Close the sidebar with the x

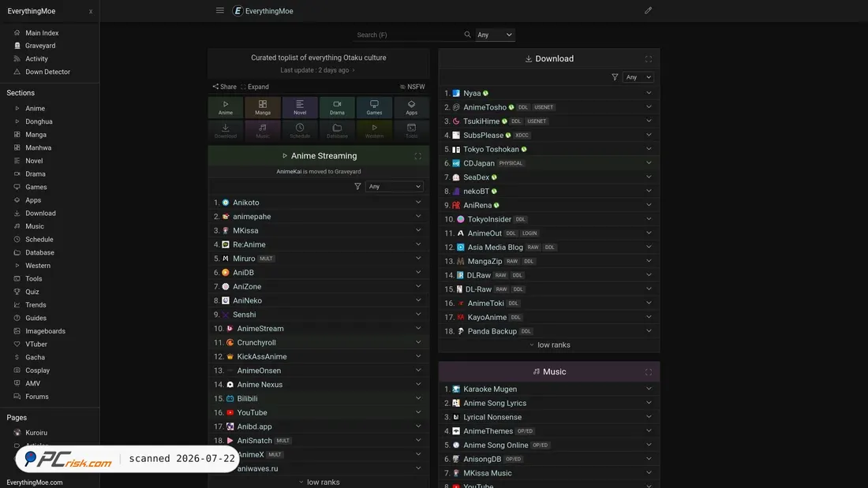(x=91, y=11)
